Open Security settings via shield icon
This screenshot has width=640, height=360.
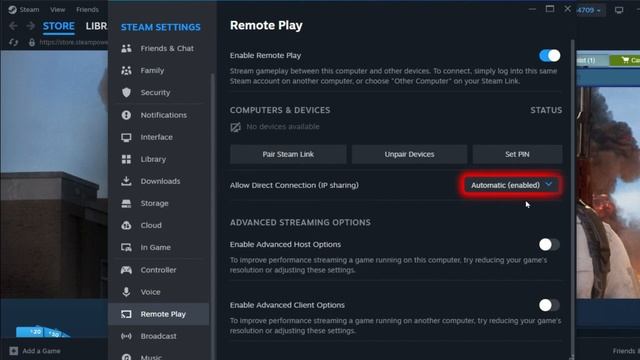click(x=126, y=93)
